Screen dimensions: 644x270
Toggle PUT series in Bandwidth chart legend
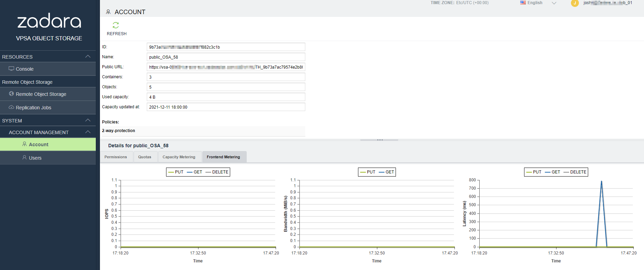click(368, 172)
